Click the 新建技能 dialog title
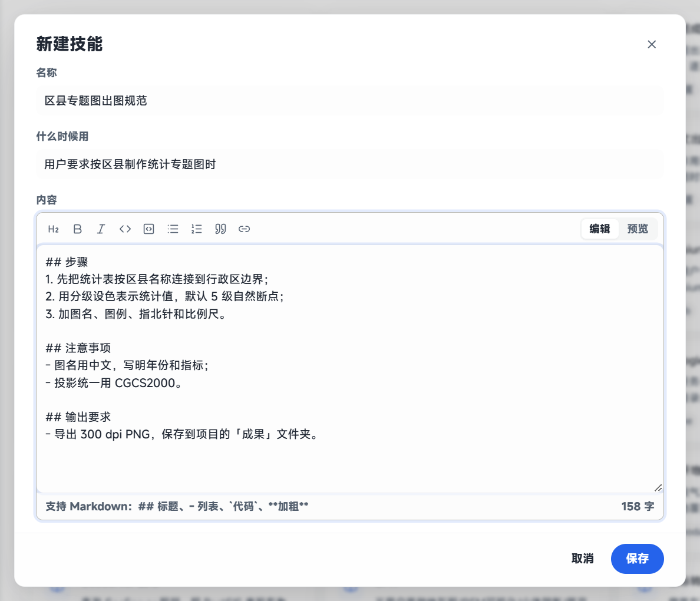 pos(69,44)
